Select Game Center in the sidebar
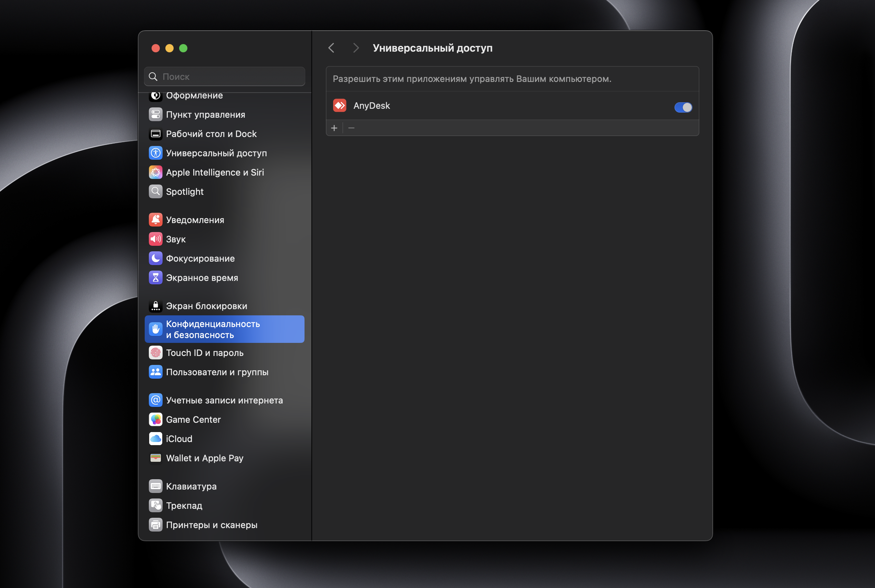The image size is (875, 588). coord(224,420)
